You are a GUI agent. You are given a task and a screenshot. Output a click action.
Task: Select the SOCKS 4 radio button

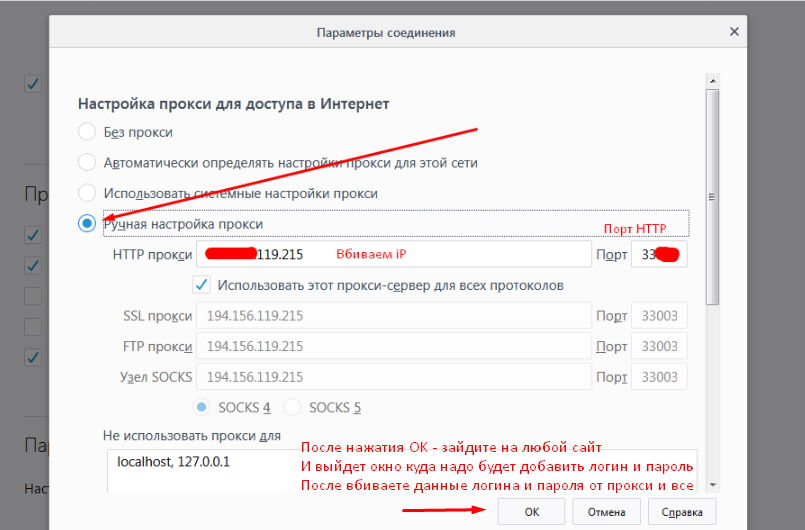(x=202, y=408)
